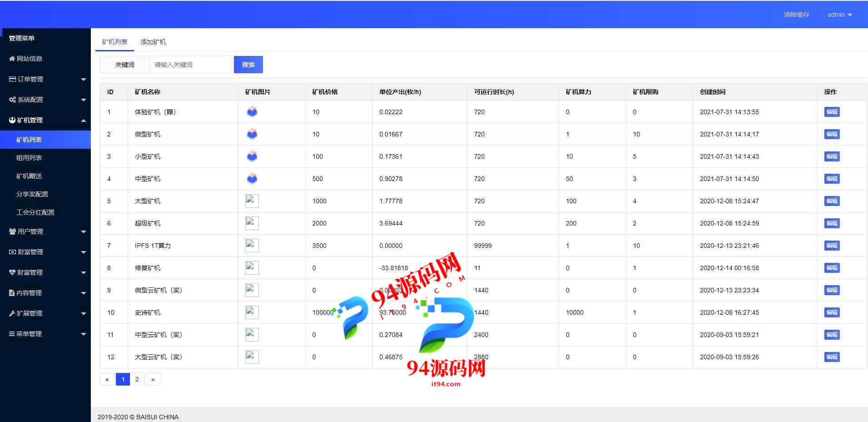Collapse 矿机管理 menu arrow

[x=84, y=121]
